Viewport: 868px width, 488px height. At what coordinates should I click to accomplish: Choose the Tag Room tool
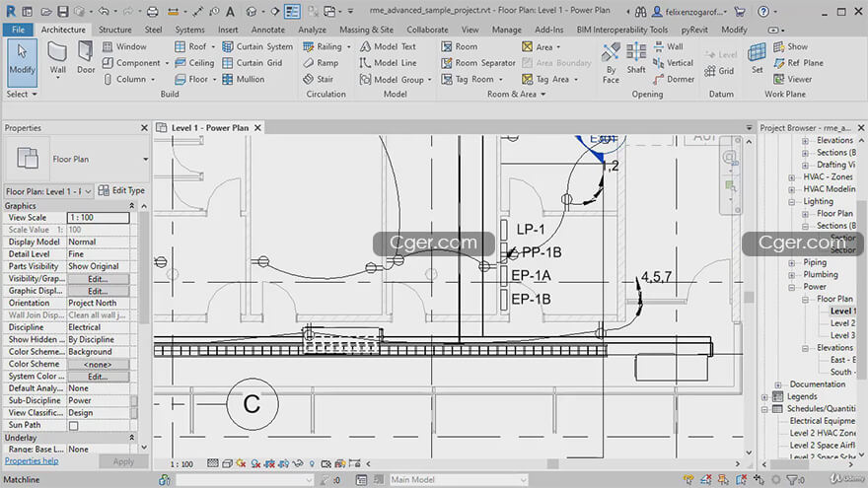(x=468, y=79)
